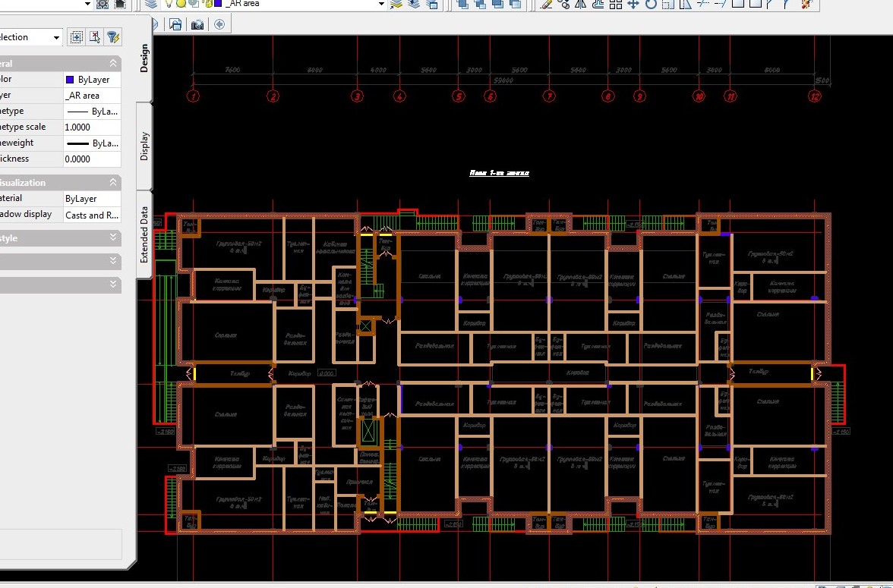The image size is (893, 588).
Task: Select grid axis bubble 12 in drawing
Action: click(814, 96)
